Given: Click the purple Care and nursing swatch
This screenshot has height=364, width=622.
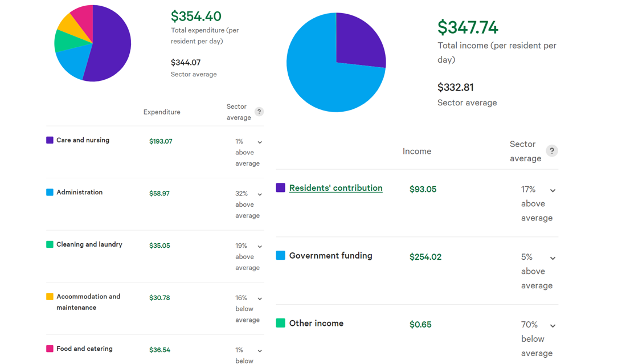Looking at the screenshot, I should click(50, 140).
